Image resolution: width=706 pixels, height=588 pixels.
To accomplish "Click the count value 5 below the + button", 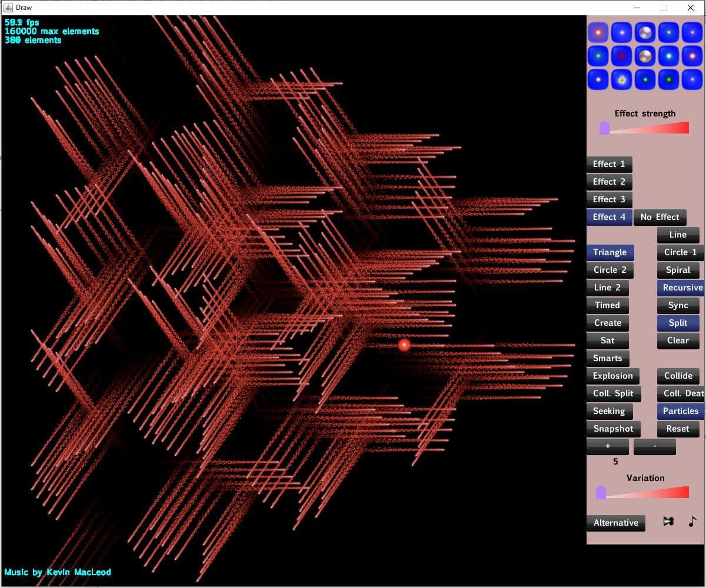I will (615, 462).
